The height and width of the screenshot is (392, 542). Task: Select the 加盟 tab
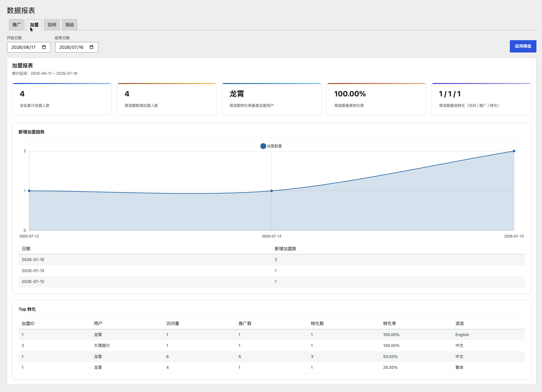(34, 25)
